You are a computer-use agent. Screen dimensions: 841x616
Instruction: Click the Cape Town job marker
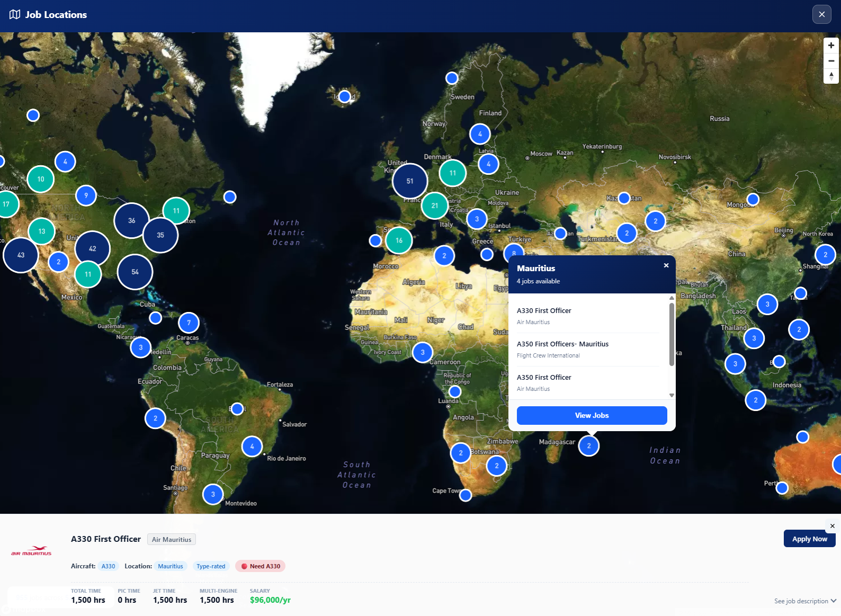click(466, 495)
